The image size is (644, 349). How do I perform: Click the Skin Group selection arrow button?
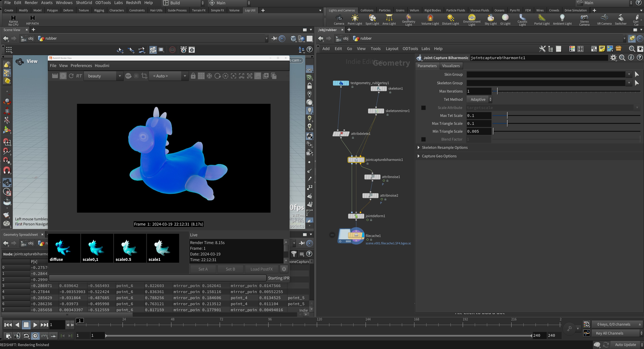(x=637, y=74)
